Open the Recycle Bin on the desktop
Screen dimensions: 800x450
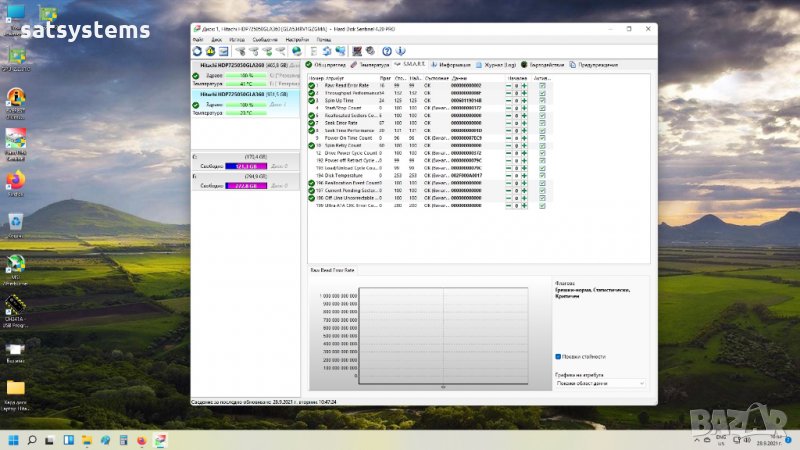point(16,221)
